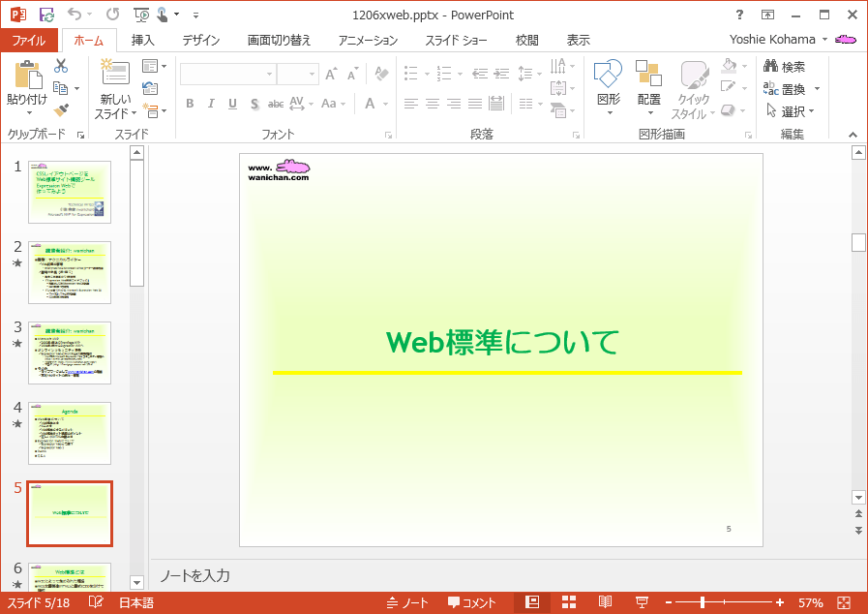The width and height of the screenshot is (868, 614).
Task: Open the Line Spacing dropdown
Action: pos(529,74)
